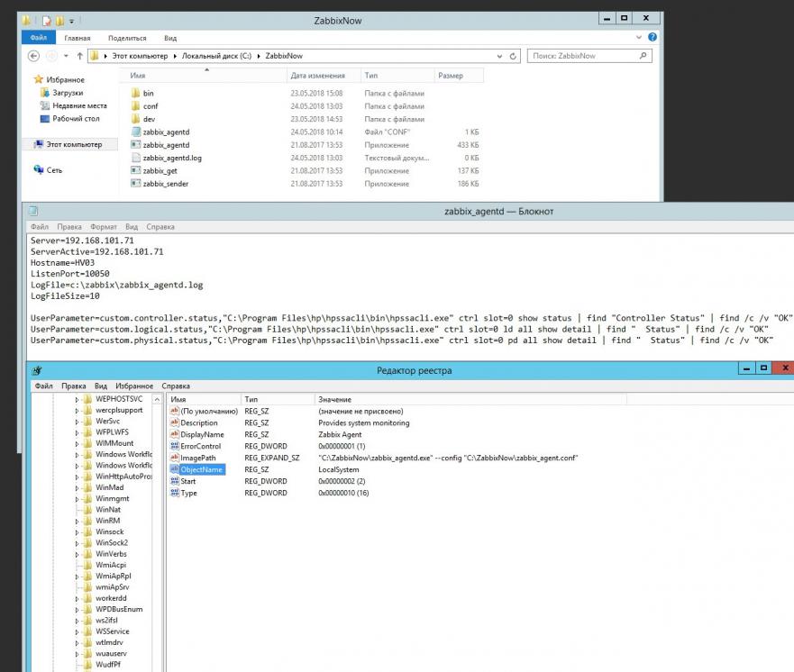Viewport: 794px width, 672px height.
Task: Open the bin folder icon
Action: click(136, 93)
